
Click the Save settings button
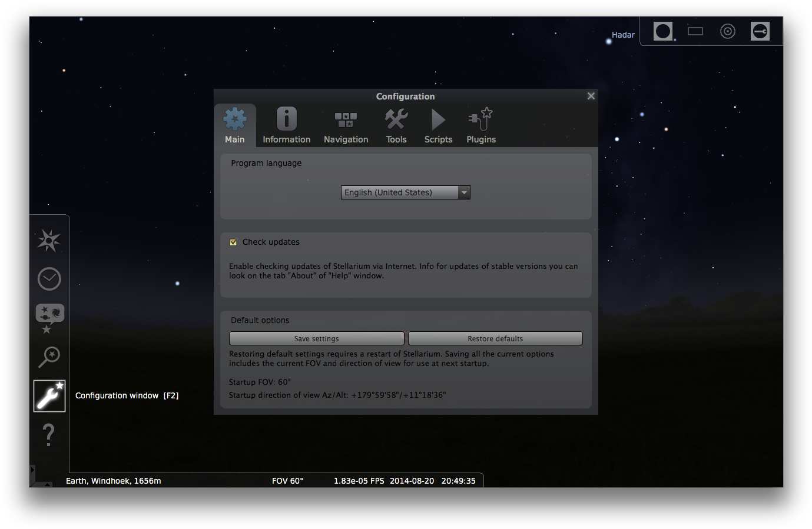316,338
